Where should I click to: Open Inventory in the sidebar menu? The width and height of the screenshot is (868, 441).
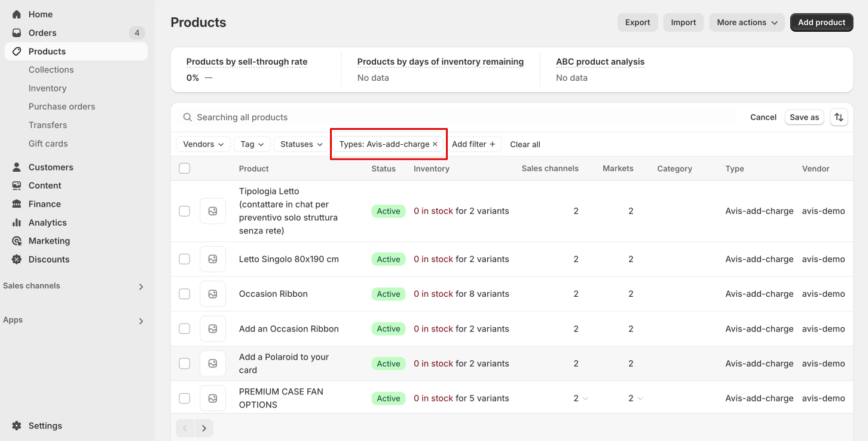47,89
